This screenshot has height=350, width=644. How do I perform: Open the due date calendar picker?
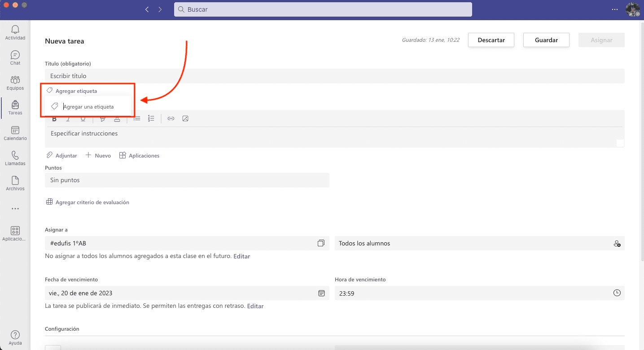pos(321,293)
